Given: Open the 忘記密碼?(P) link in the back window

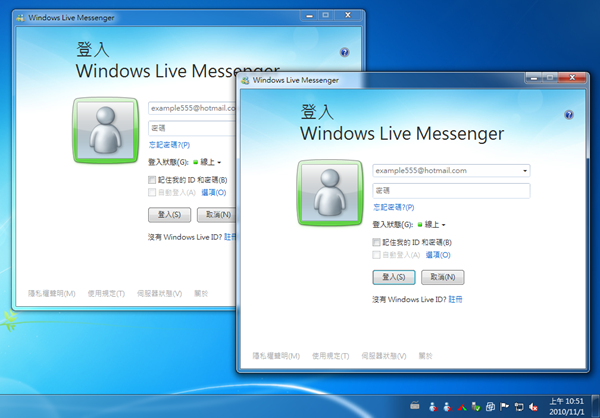Looking at the screenshot, I should coord(169,145).
